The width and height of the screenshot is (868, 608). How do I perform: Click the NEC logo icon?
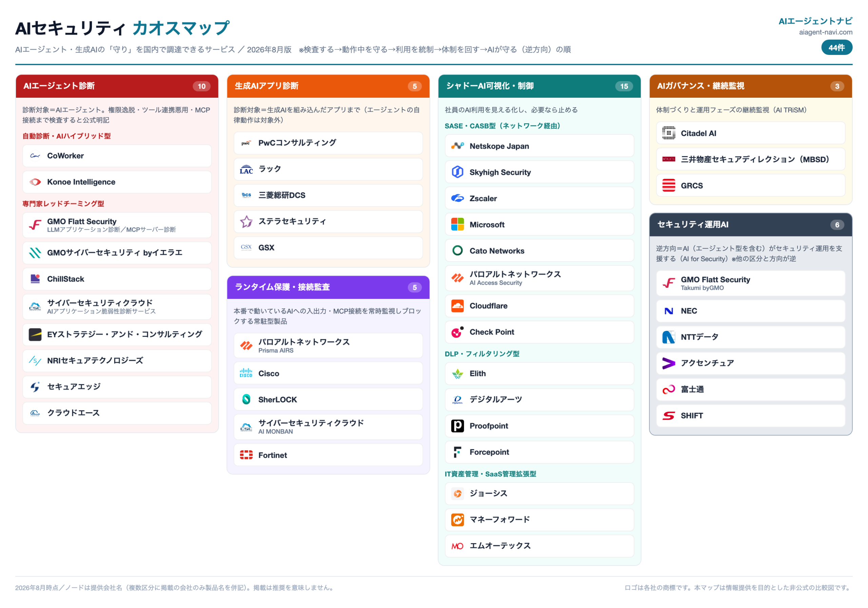tap(669, 311)
